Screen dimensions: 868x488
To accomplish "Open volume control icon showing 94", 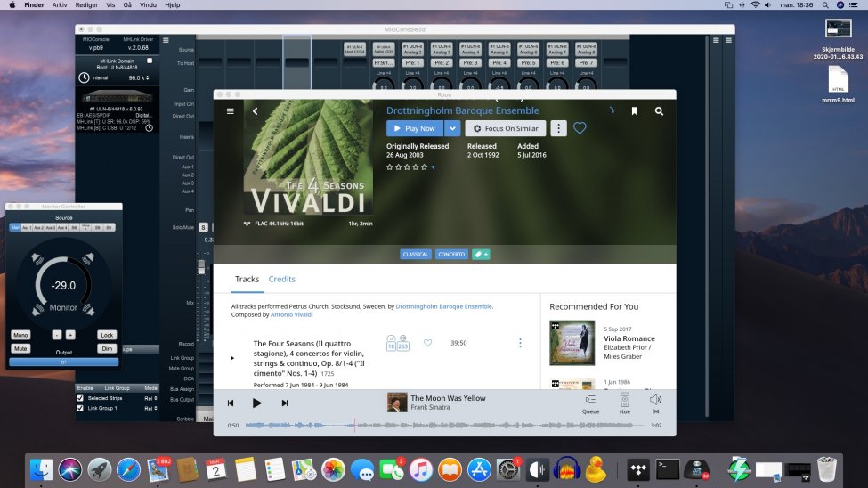I will coord(655,399).
